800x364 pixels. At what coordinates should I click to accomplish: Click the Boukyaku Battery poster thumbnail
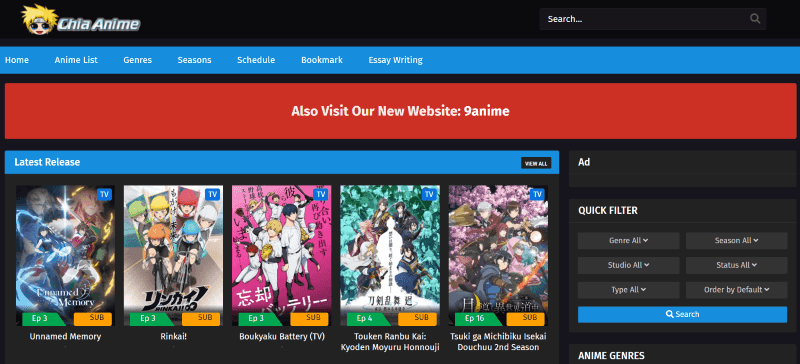tap(282, 255)
